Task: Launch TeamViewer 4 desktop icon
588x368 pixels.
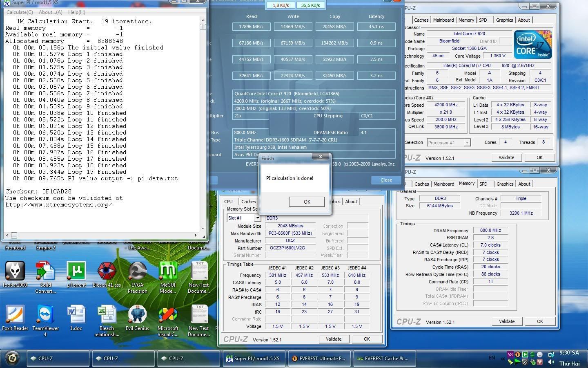Action: click(45, 321)
